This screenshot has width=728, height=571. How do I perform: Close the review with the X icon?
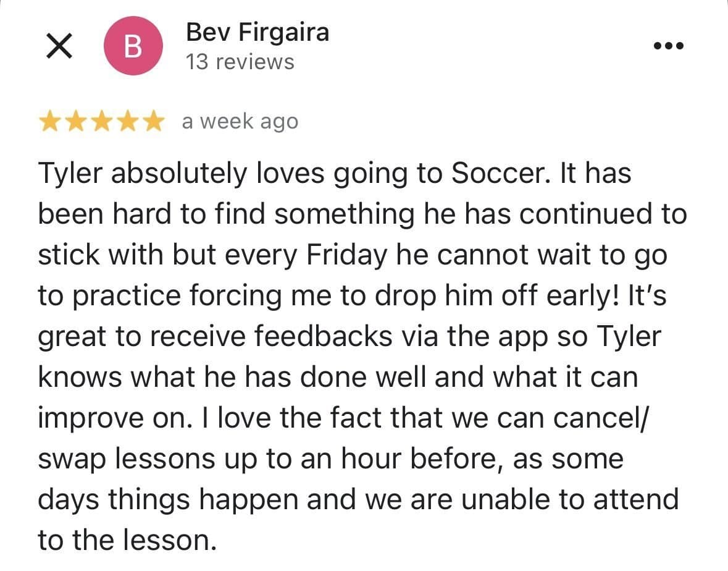pos(58,47)
